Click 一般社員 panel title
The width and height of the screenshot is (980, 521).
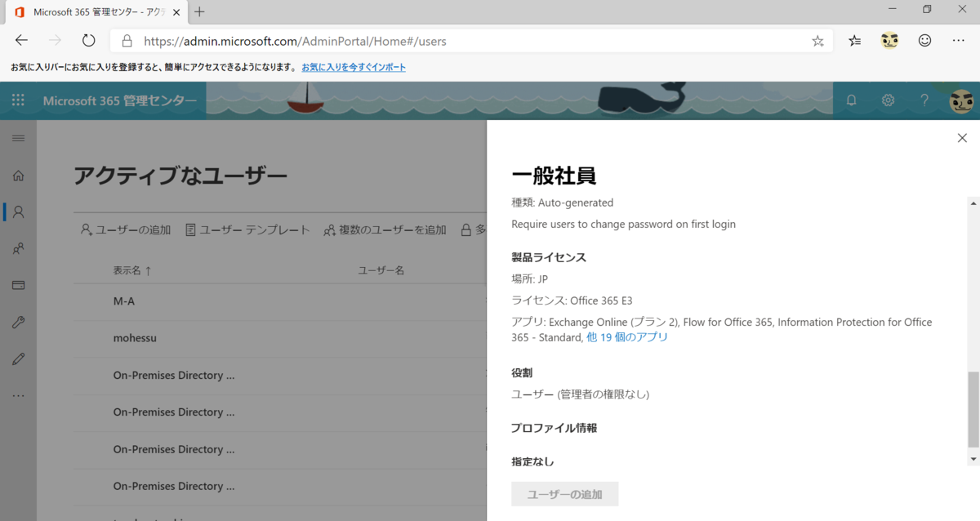554,175
